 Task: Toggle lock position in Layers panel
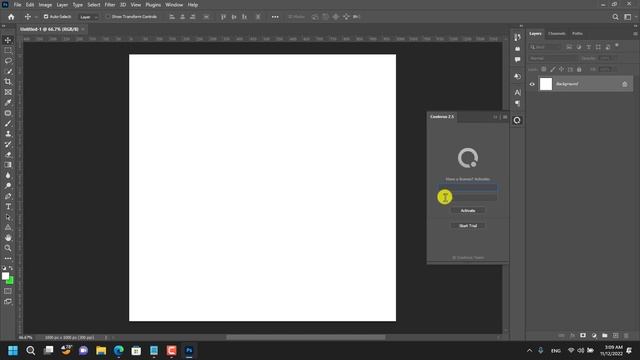point(562,69)
